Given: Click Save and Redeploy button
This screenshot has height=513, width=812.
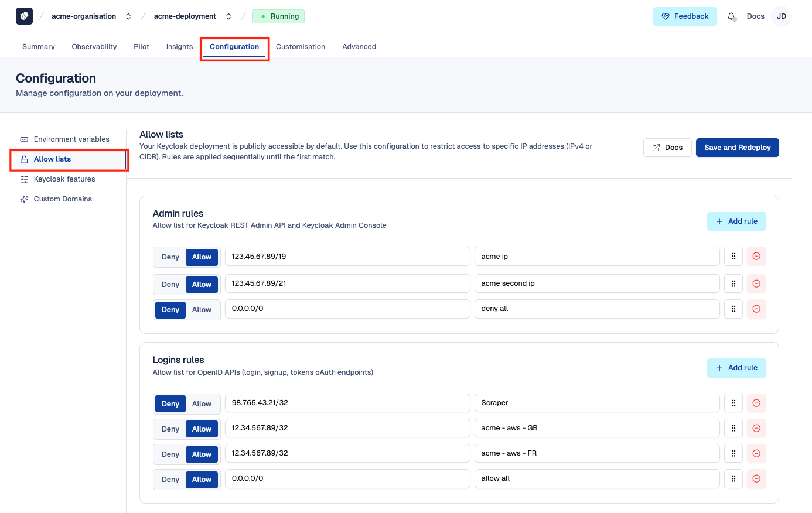Looking at the screenshot, I should (737, 148).
